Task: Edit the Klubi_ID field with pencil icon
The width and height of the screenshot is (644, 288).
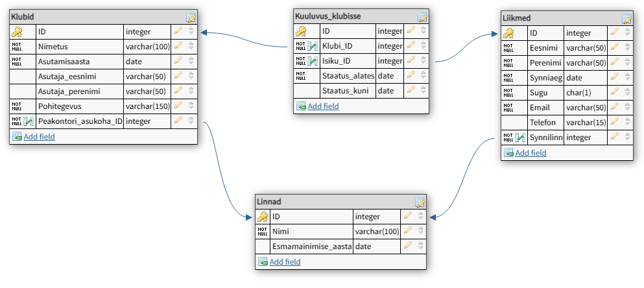Action: pos(411,46)
